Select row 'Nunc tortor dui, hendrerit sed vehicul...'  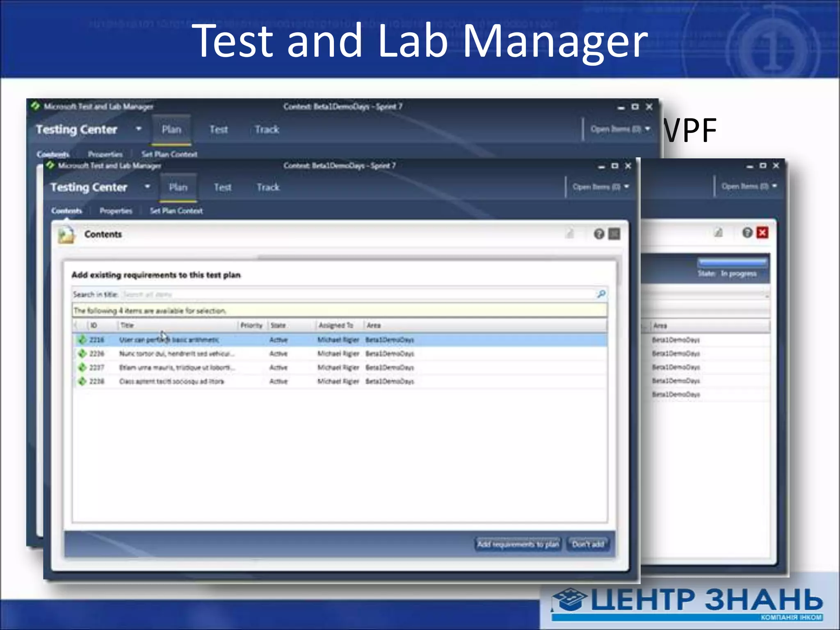pyautogui.click(x=340, y=354)
